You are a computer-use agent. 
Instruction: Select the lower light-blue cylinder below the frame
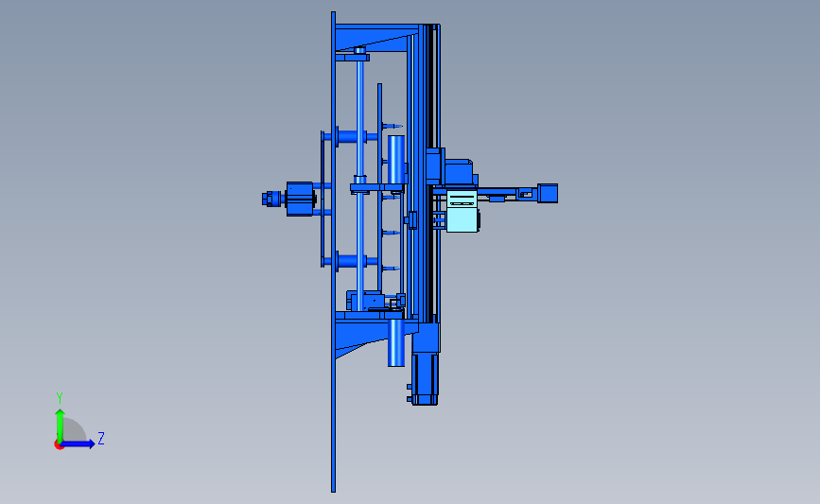(x=396, y=343)
